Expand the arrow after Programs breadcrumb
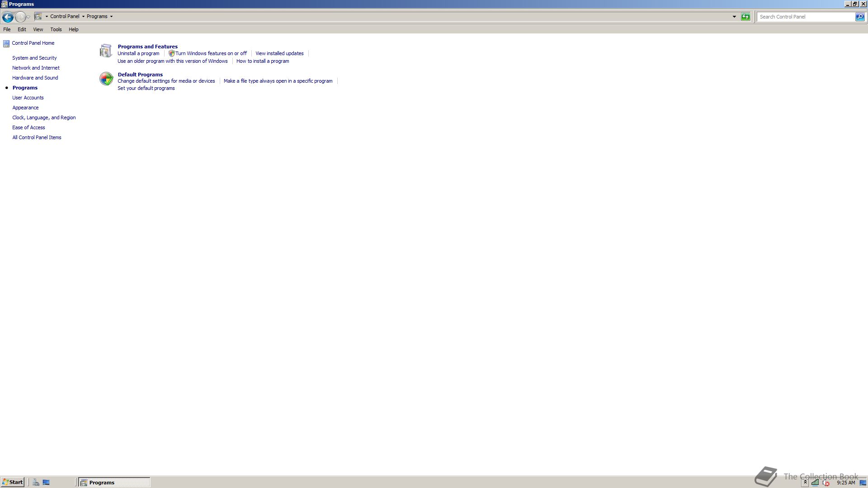This screenshot has width=868, height=488. pyautogui.click(x=111, y=17)
